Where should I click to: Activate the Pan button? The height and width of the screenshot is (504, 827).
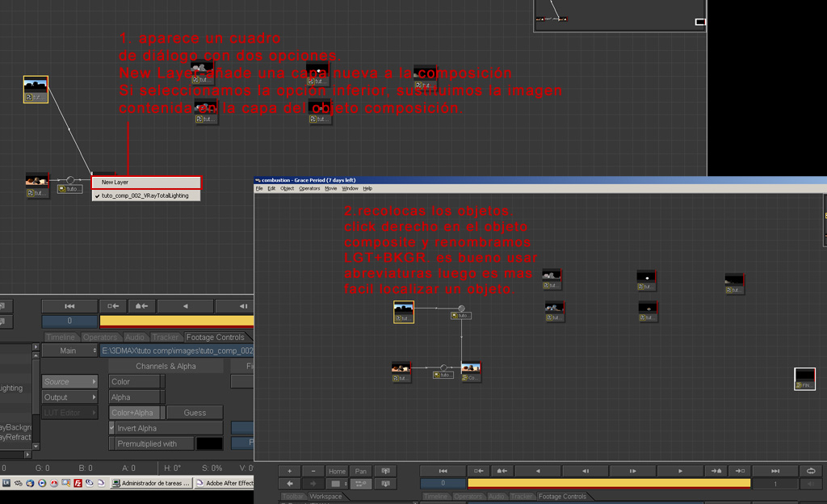coord(361,471)
